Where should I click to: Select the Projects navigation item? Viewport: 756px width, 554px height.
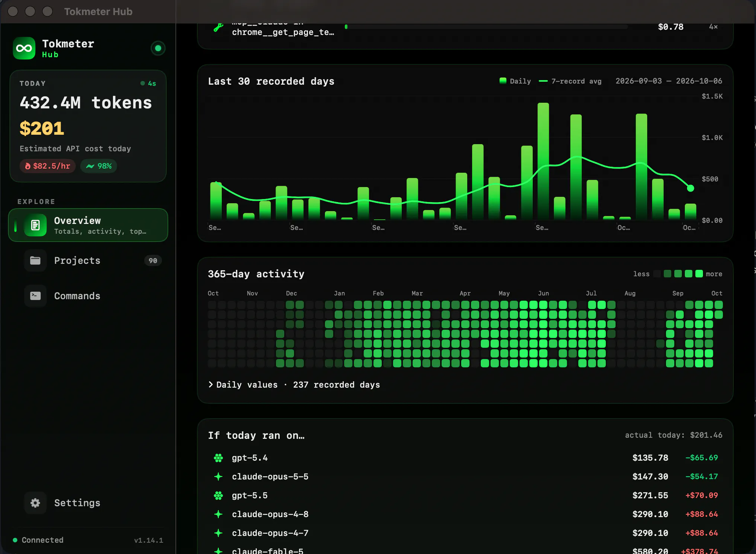pyautogui.click(x=88, y=260)
